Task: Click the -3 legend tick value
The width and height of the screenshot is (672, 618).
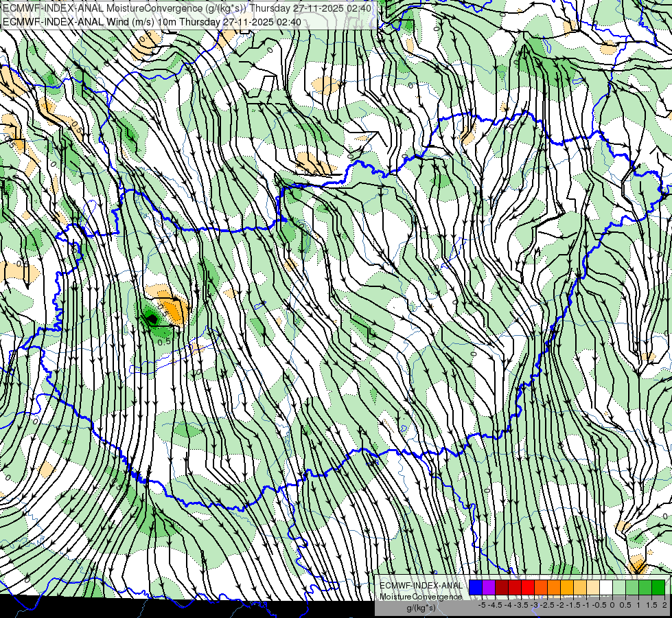Action: coord(534,605)
